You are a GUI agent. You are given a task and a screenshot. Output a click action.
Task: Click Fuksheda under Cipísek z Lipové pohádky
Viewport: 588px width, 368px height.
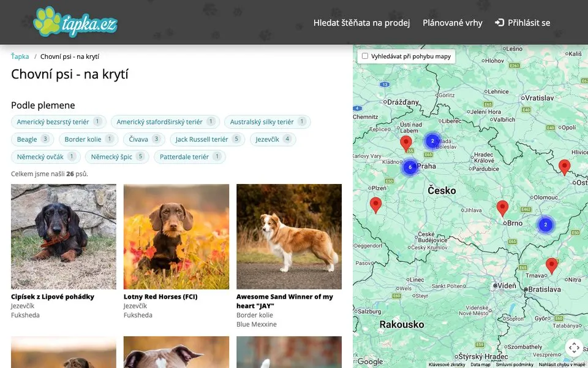pos(25,315)
